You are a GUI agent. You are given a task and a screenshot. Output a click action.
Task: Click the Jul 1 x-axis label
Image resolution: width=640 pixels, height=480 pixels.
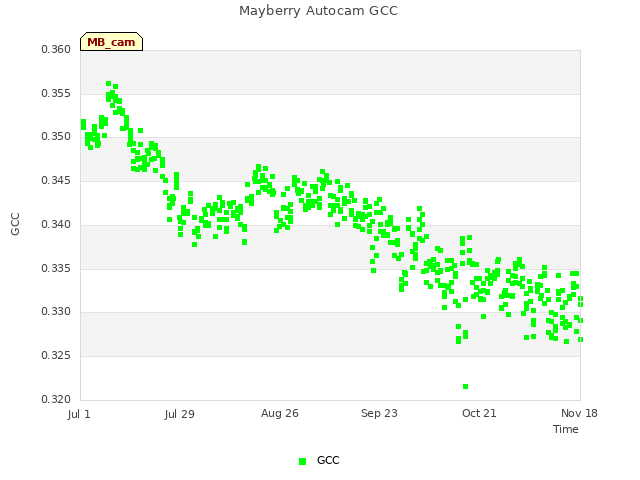[x=79, y=414]
